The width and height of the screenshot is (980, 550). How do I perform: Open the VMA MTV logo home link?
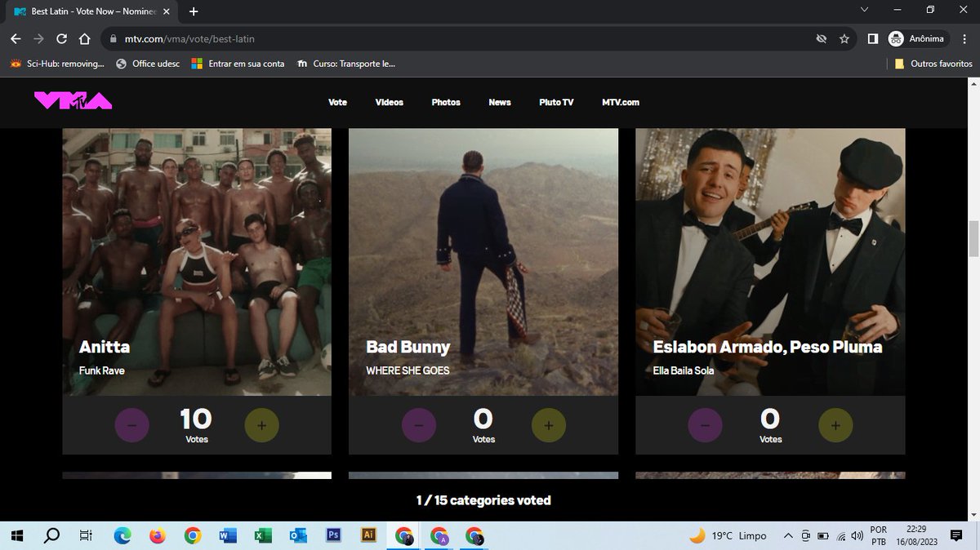pyautogui.click(x=73, y=101)
